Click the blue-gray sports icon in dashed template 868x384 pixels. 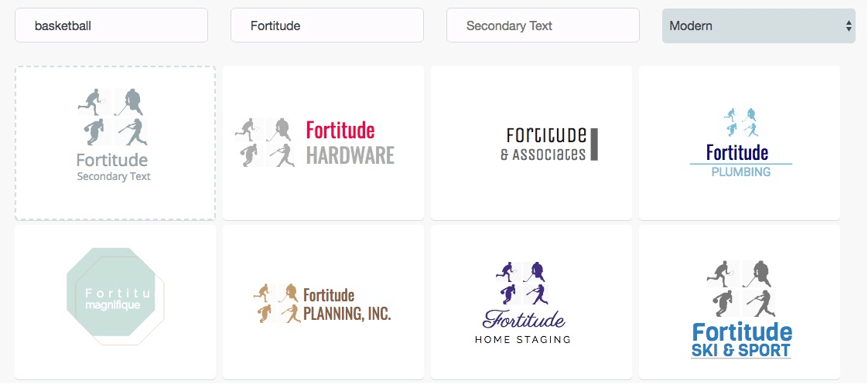(112, 117)
